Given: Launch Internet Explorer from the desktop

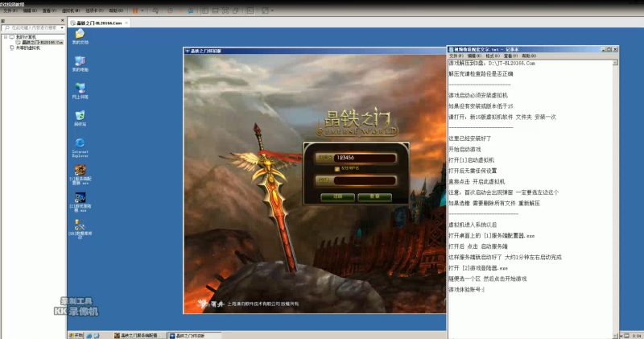Looking at the screenshot, I should click(x=80, y=147).
